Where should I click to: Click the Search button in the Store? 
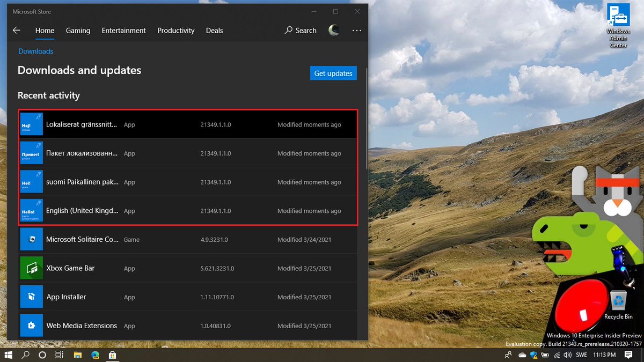tap(301, 31)
